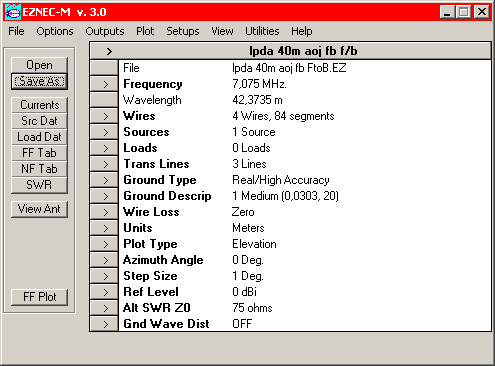Screen dimensions: 495x366
Task: Click the Plot Type value 'Elevation'
Action: [x=254, y=244]
